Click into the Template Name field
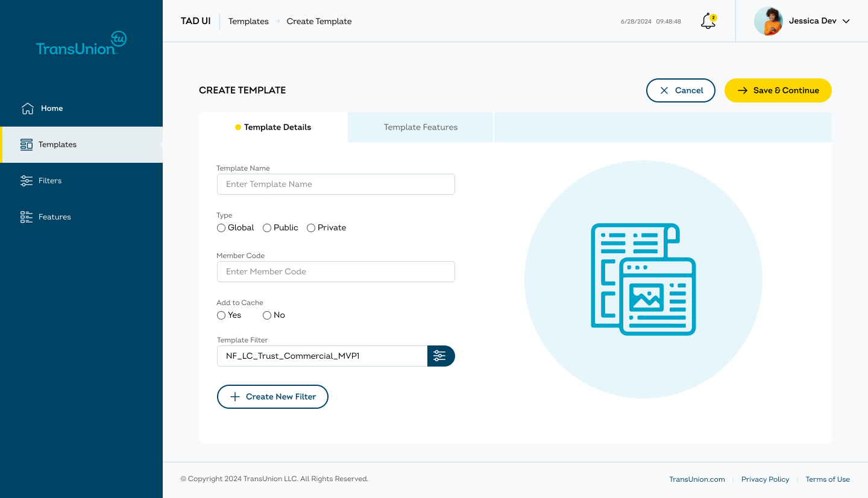Screen dimensions: 868x498 tap(336, 184)
